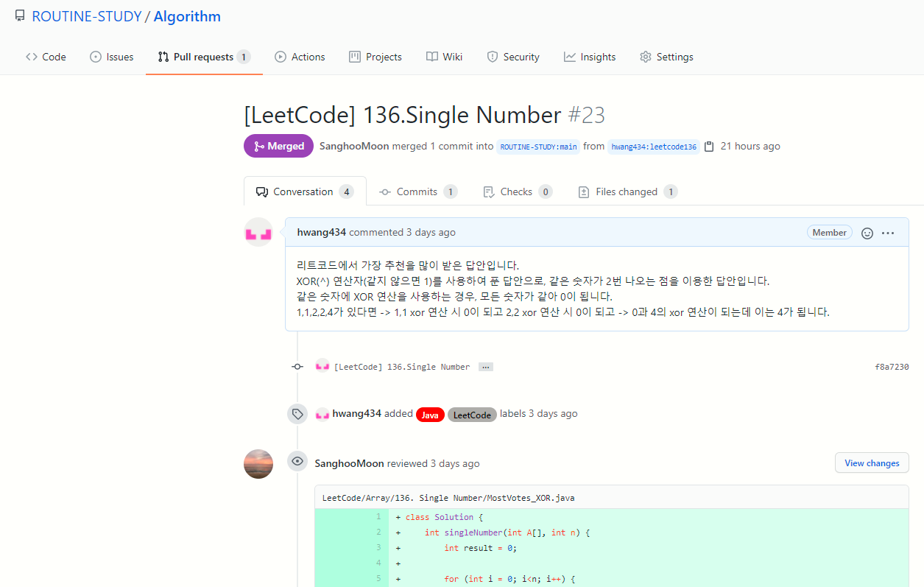Click the Member badge on the comment
The width and height of the screenshot is (924, 587).
tap(830, 232)
